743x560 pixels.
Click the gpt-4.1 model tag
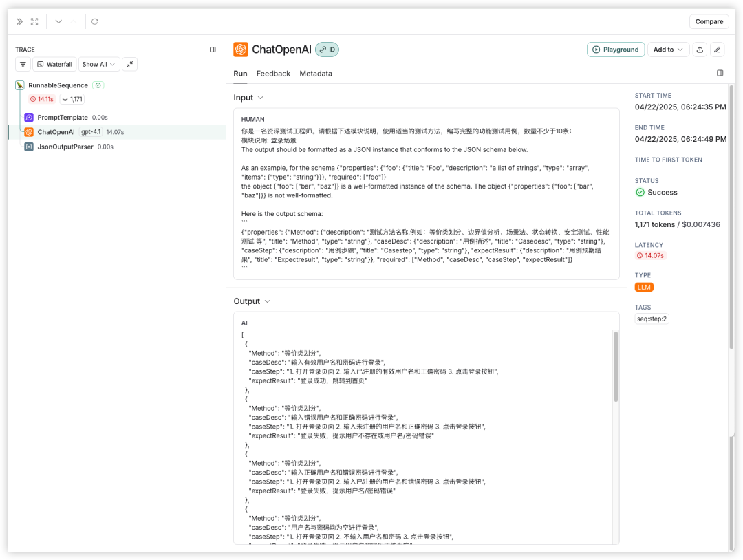tap(91, 132)
